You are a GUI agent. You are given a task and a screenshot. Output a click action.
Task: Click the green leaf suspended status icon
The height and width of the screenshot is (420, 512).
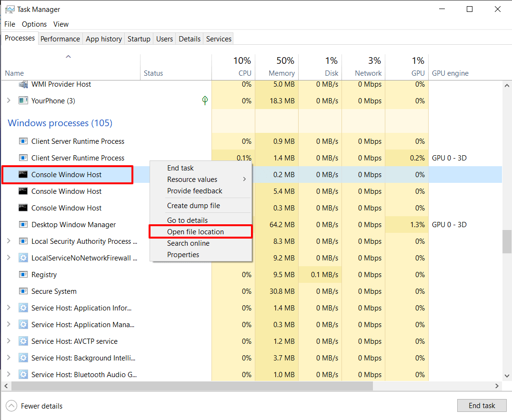205,100
